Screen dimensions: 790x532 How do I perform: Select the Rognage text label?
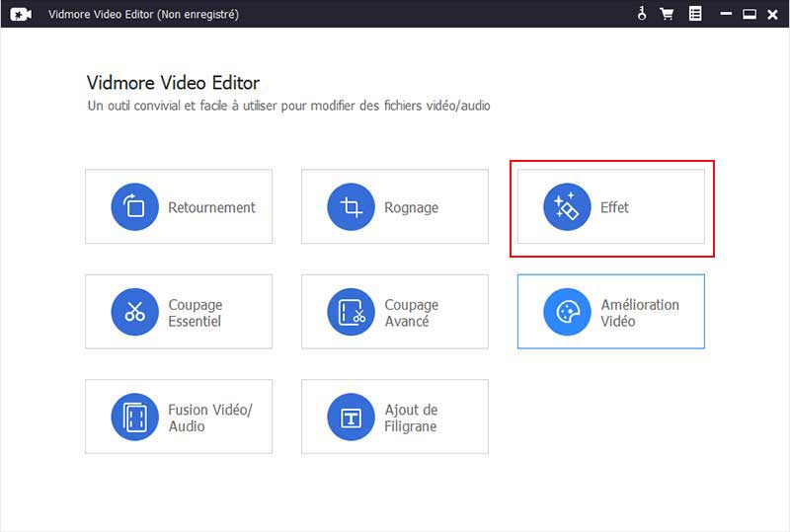(x=411, y=207)
